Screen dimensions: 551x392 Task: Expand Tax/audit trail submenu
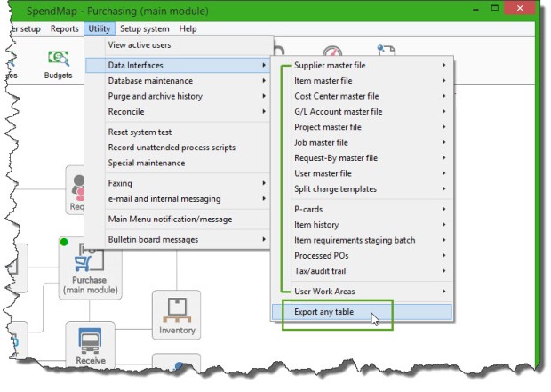362,271
